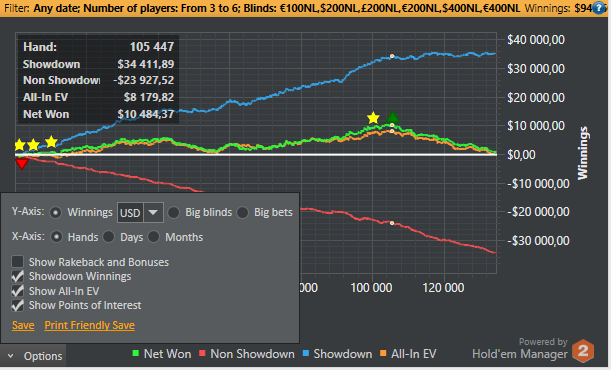Click the $40 000,00 axis label
Viewport: 611px width, 370px height.
coord(536,40)
